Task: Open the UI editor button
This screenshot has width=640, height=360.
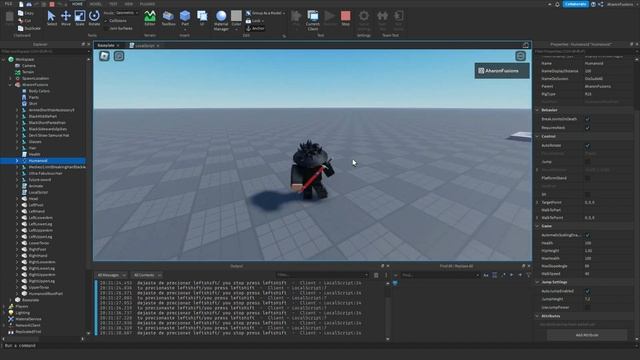Action: click(202, 18)
